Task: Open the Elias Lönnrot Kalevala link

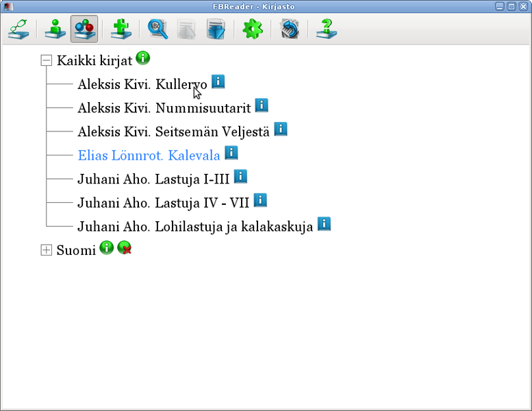Action: pyautogui.click(x=149, y=155)
